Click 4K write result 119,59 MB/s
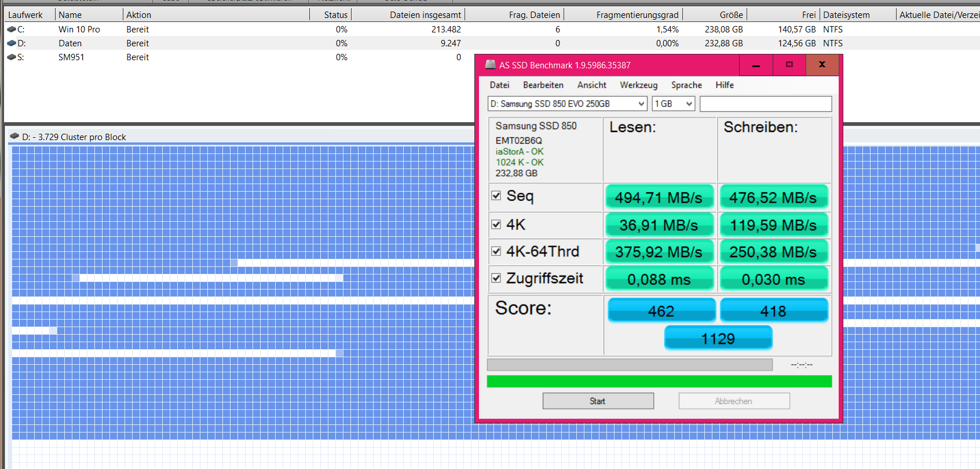 773,225
